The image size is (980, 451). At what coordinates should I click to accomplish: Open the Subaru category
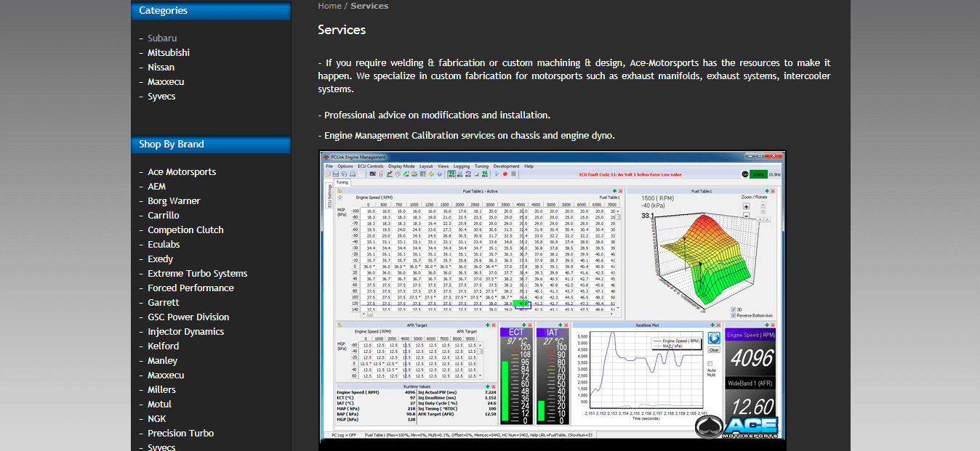click(x=162, y=38)
